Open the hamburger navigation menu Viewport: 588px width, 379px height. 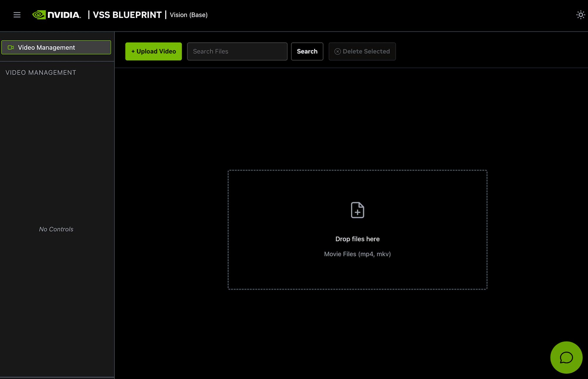click(17, 15)
